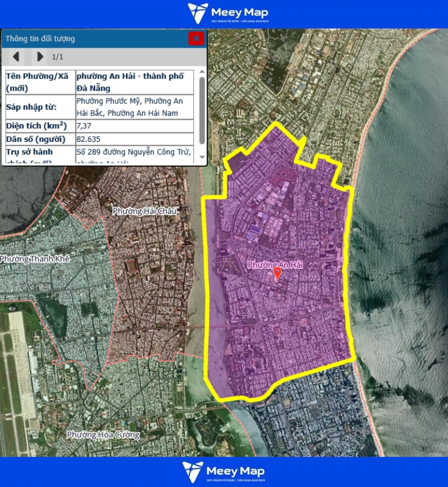Select the Phường Hải Châu map label
The width and height of the screenshot is (448, 487).
[145, 211]
